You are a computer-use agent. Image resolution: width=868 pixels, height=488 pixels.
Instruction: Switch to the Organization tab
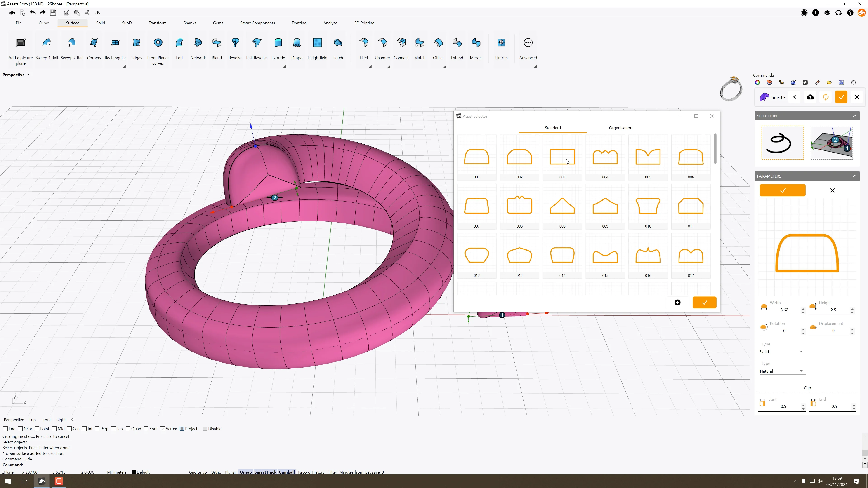pos(620,128)
